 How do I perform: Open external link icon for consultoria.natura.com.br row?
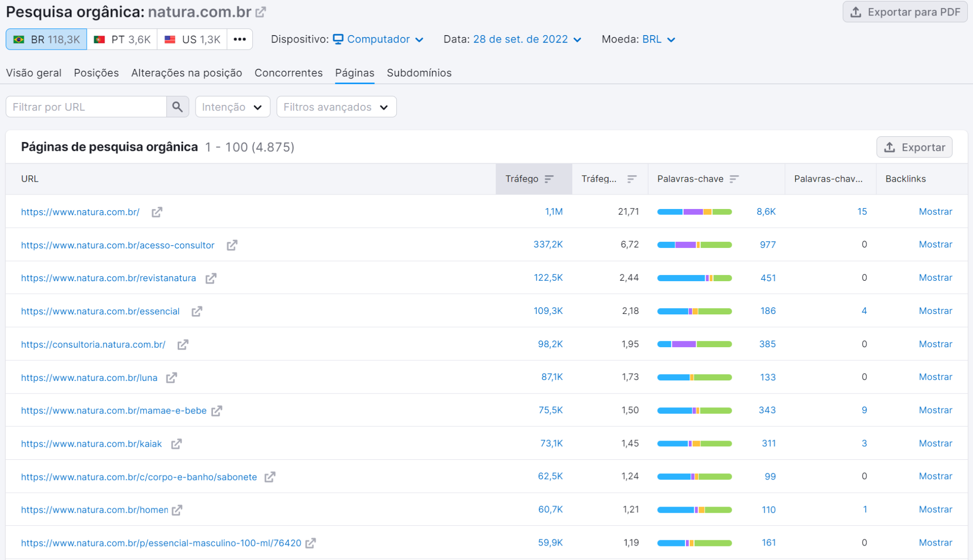[x=183, y=345]
